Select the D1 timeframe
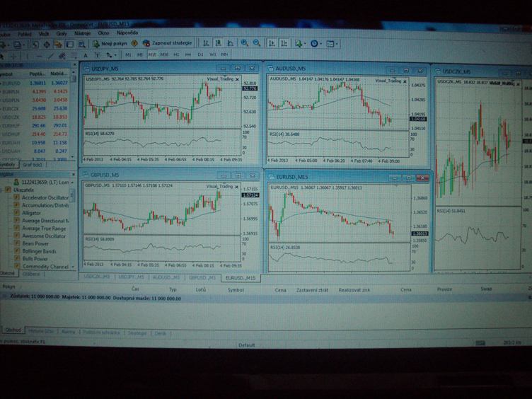Viewport: 532px width, 399px height. (200, 54)
